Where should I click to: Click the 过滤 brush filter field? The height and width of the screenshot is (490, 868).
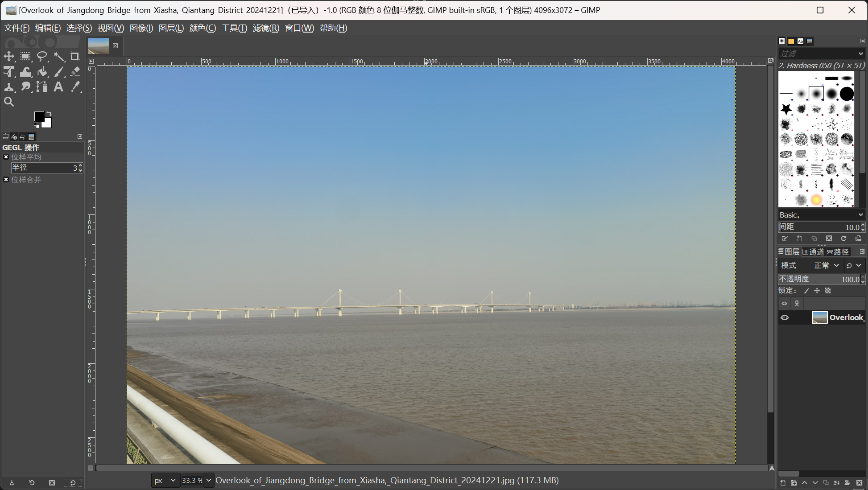[x=817, y=54]
